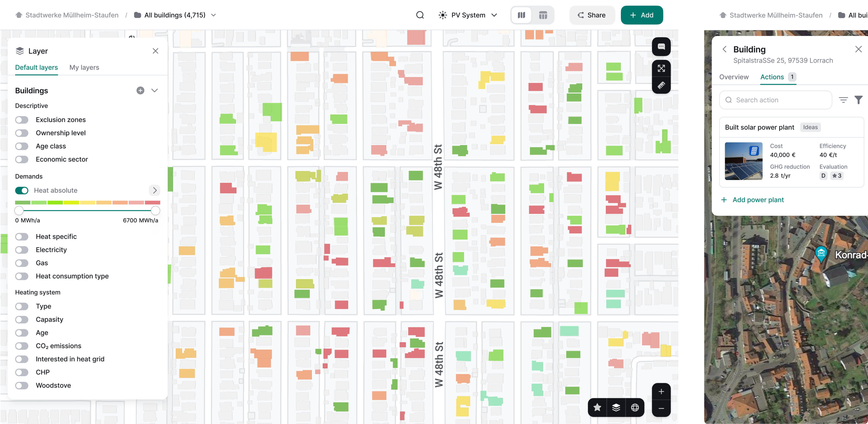Click the favorites star map button
Viewport: 868px width, 424px height.
pos(597,407)
